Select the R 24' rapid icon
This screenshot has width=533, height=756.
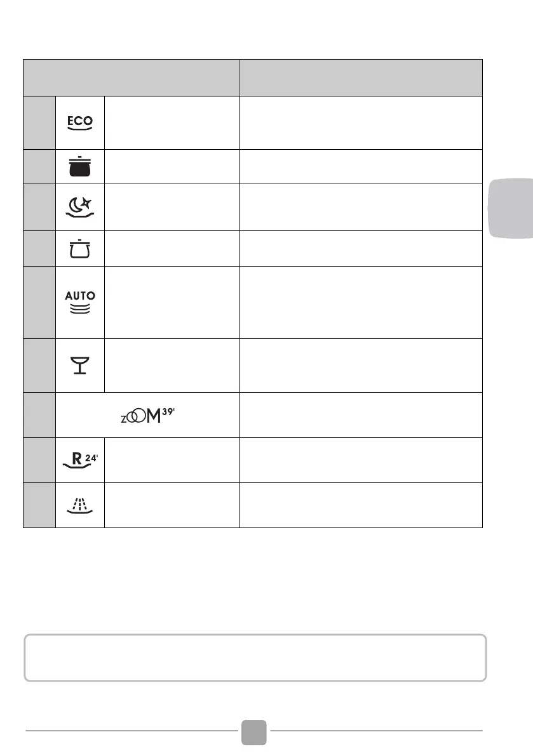tap(81, 460)
